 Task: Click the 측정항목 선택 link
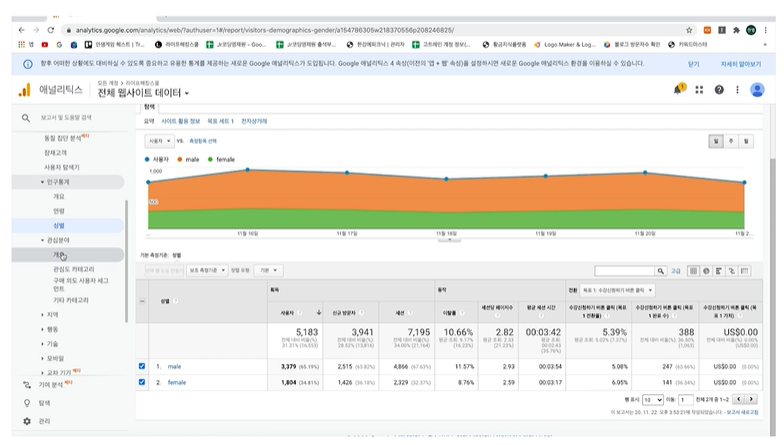203,142
